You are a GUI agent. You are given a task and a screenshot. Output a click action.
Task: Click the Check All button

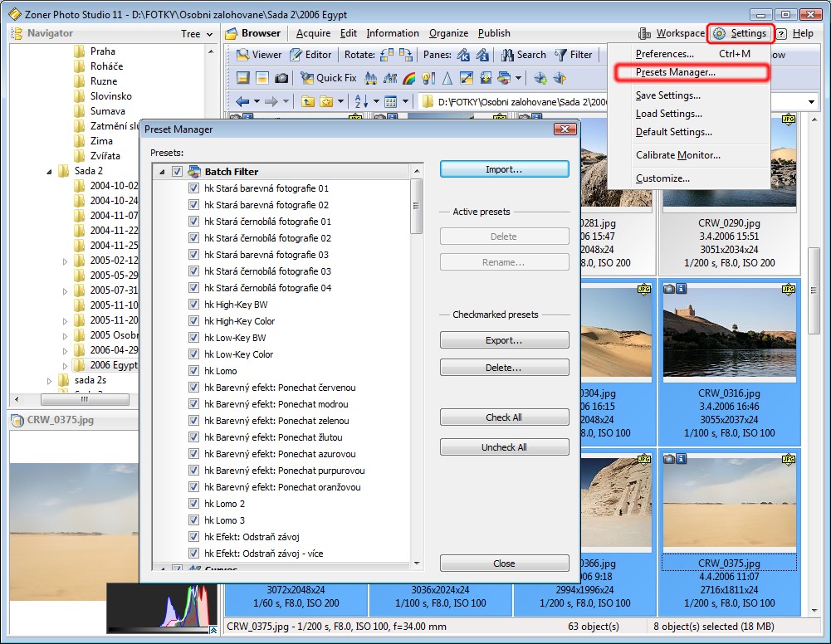click(x=504, y=417)
